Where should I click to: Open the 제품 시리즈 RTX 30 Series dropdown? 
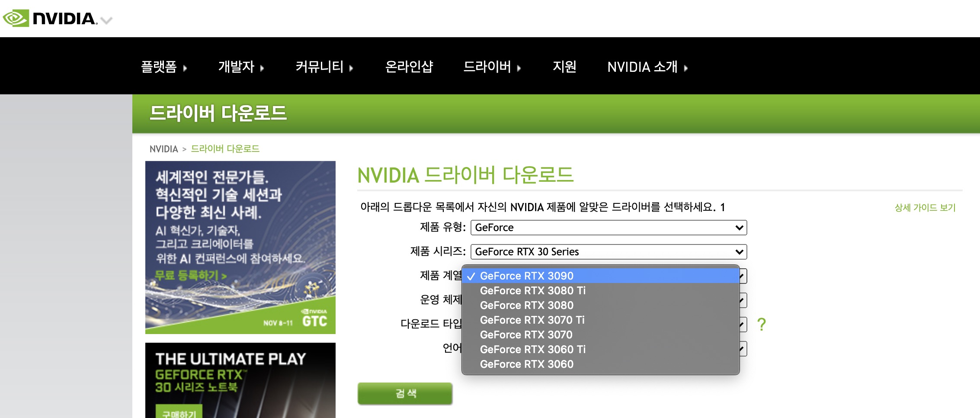[x=608, y=252]
